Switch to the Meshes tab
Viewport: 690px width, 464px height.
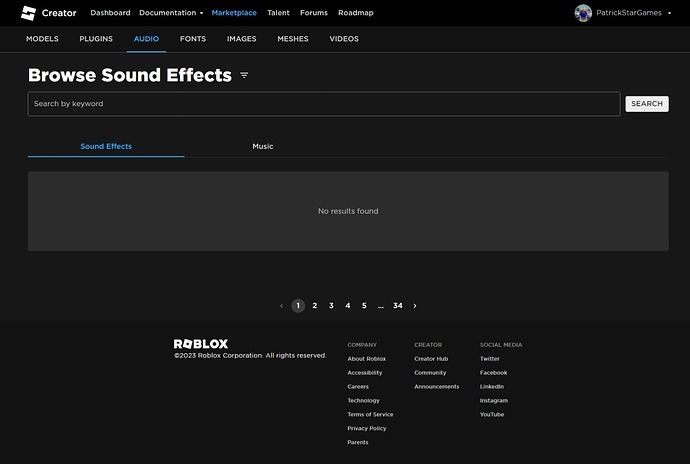coord(293,39)
